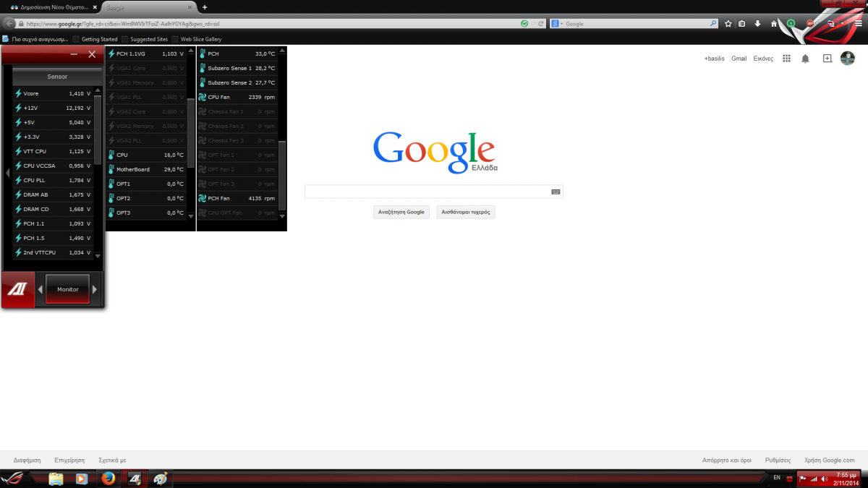Click up arrow of voltage list scrollbar
This screenshot has height=488, width=868.
coord(98,92)
